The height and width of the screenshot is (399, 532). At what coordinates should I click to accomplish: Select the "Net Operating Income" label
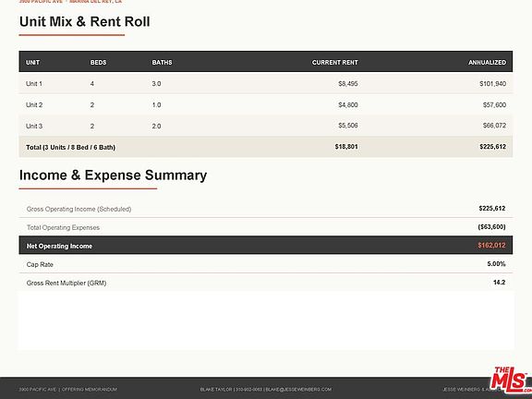[59, 246]
